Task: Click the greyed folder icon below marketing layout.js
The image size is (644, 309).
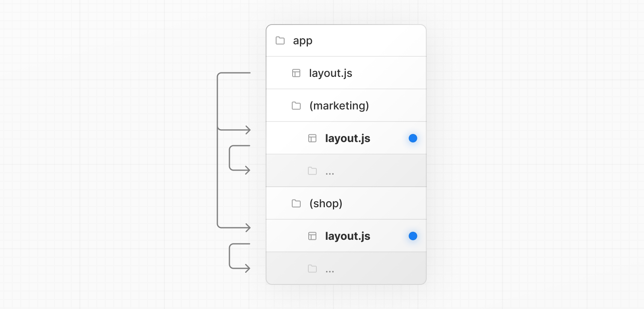Action: tap(312, 171)
